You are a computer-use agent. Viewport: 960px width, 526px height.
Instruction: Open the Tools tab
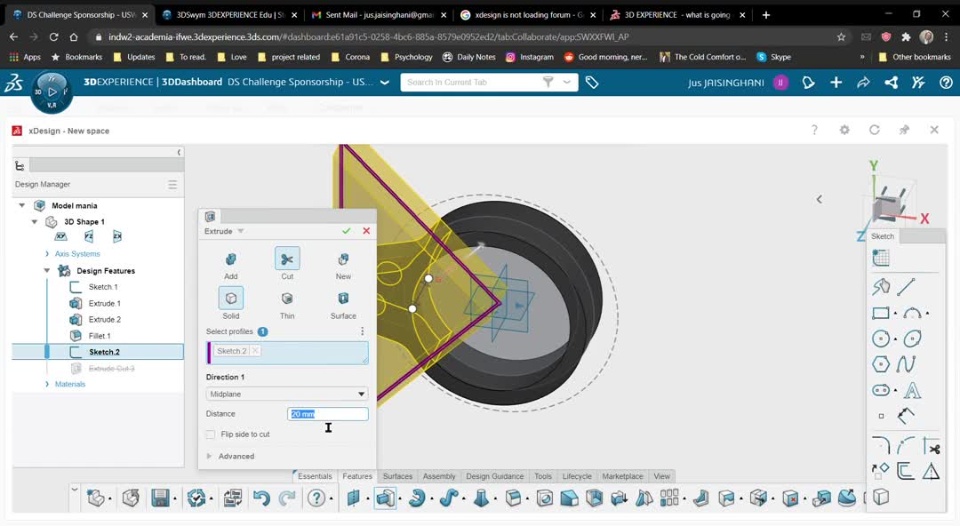(543, 476)
